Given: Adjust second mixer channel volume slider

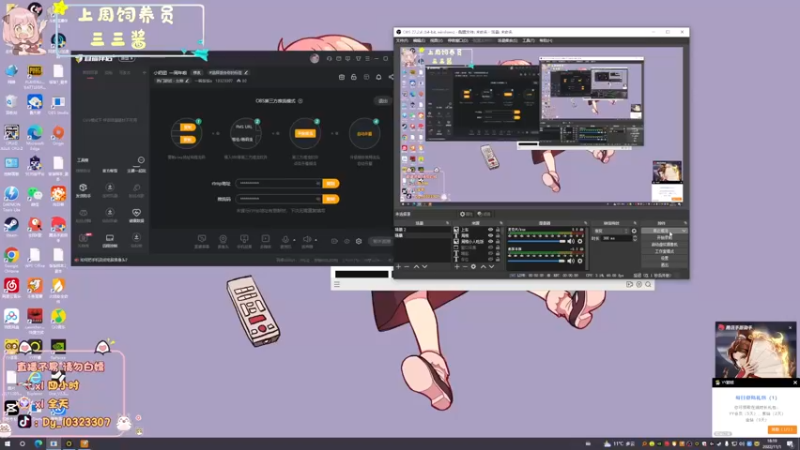Looking at the screenshot, I should (x=537, y=261).
